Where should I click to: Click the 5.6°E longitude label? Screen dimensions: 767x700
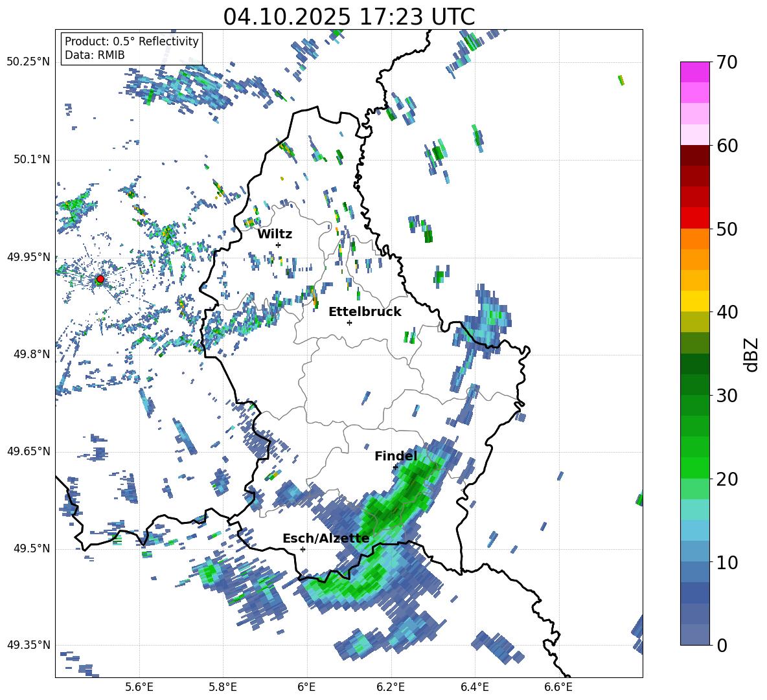pyautogui.click(x=139, y=687)
